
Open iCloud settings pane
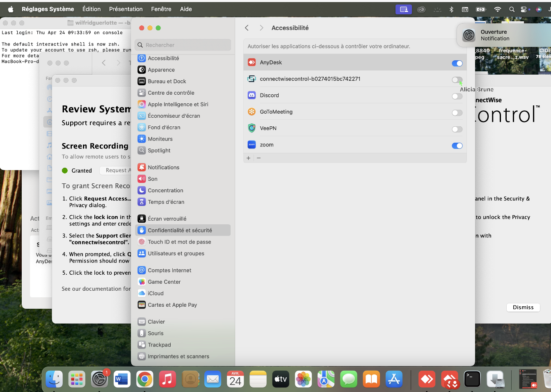tap(155, 293)
